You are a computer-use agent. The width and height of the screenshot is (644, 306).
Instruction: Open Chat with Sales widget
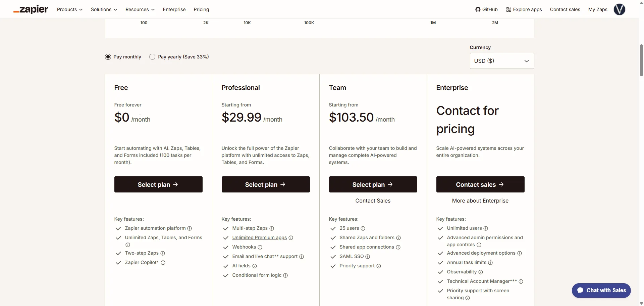coord(601,291)
